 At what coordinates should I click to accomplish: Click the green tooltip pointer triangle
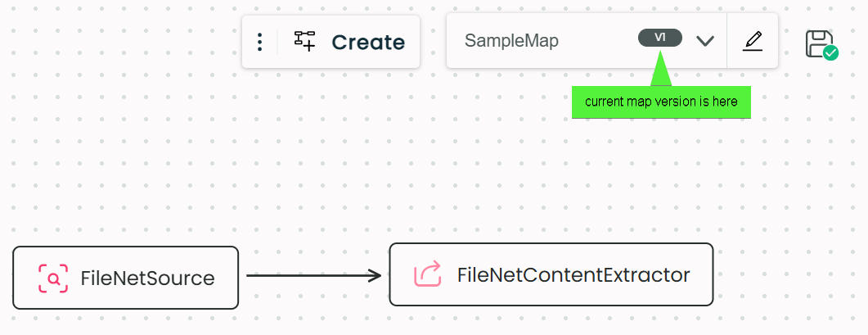pos(660,74)
